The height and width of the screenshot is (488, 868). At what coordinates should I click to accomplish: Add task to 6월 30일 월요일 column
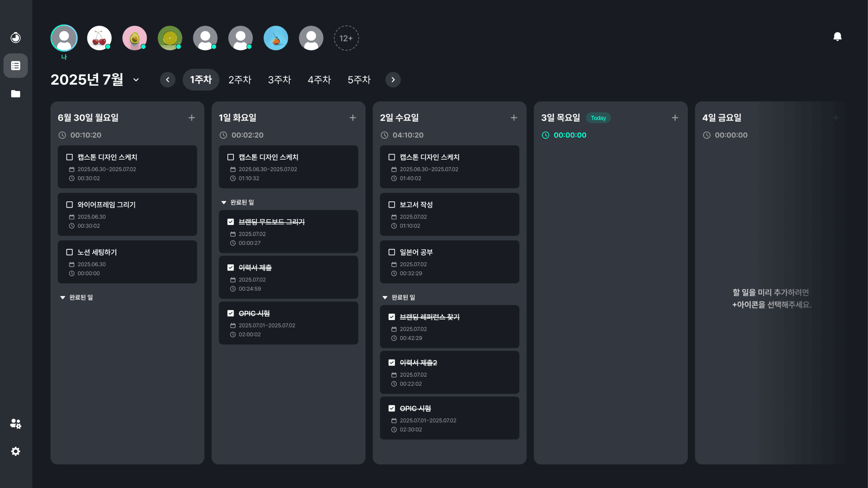(191, 118)
